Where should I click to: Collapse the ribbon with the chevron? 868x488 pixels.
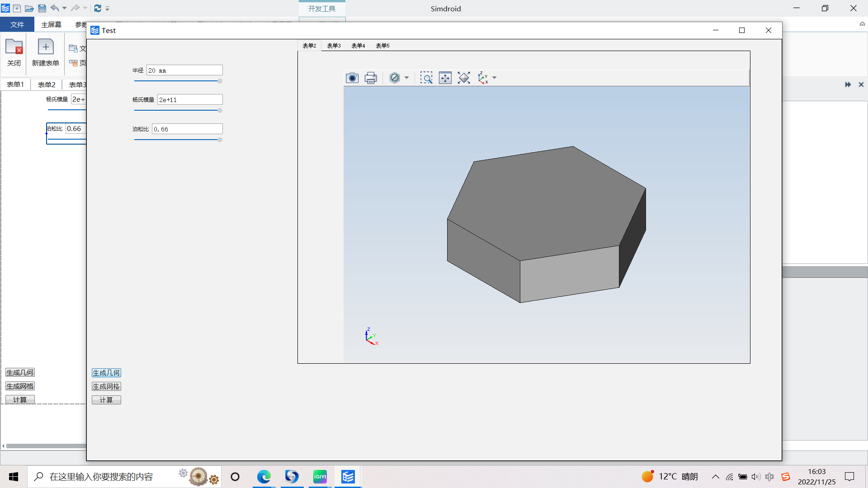tap(862, 24)
